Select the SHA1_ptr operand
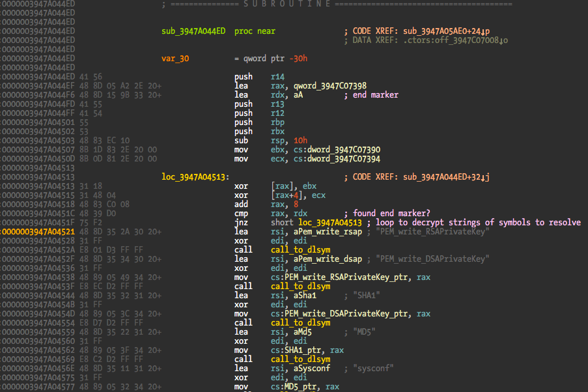 point(305,350)
